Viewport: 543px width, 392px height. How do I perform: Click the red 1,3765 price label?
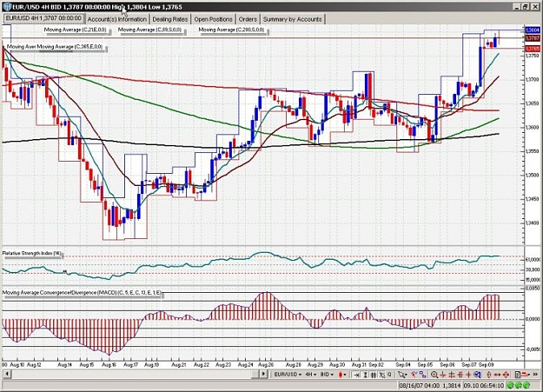click(x=533, y=49)
